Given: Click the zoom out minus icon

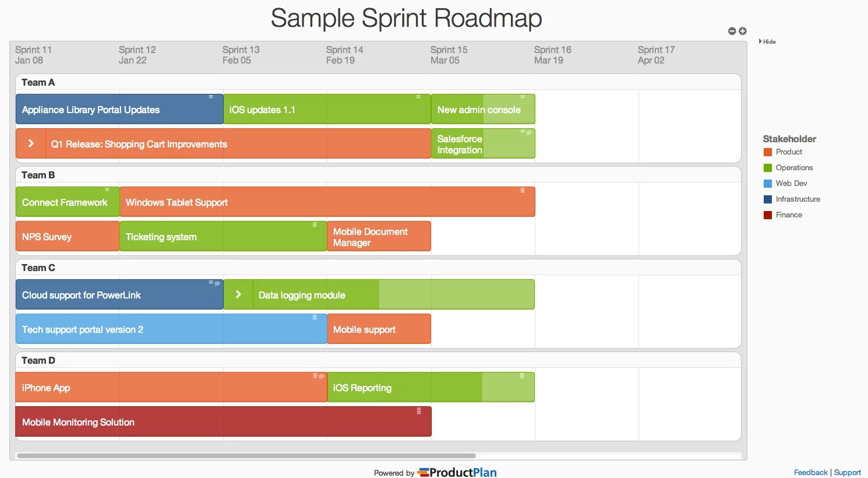Looking at the screenshot, I should 732,31.
